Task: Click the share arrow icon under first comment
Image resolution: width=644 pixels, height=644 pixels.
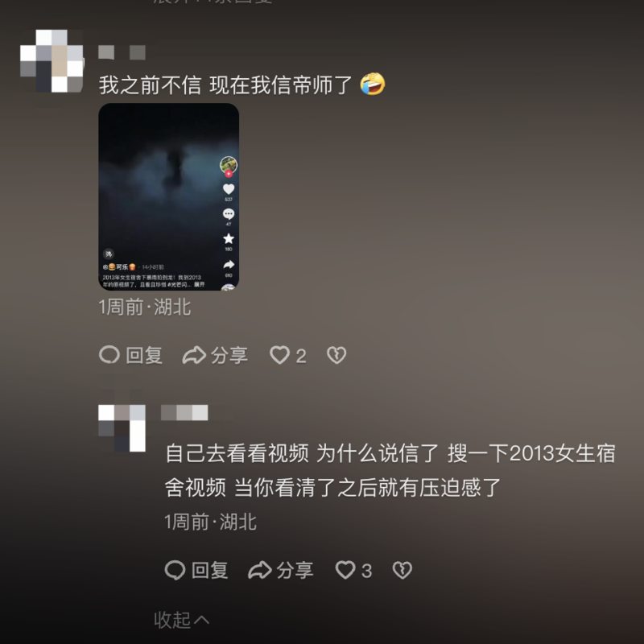Action: [x=194, y=355]
